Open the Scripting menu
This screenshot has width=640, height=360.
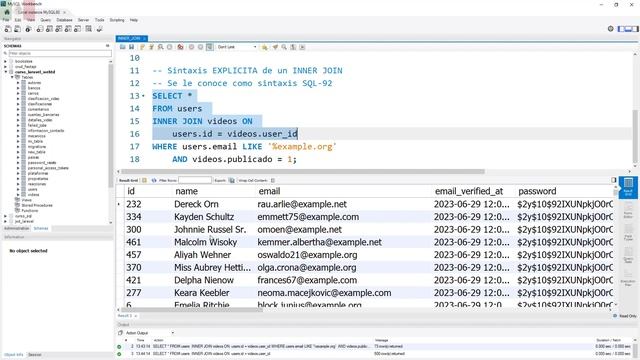click(117, 20)
